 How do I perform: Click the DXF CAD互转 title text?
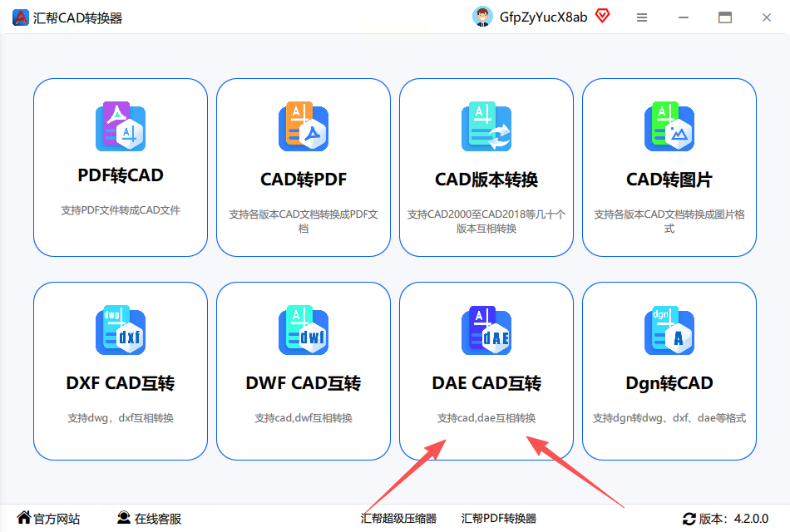coord(121,383)
